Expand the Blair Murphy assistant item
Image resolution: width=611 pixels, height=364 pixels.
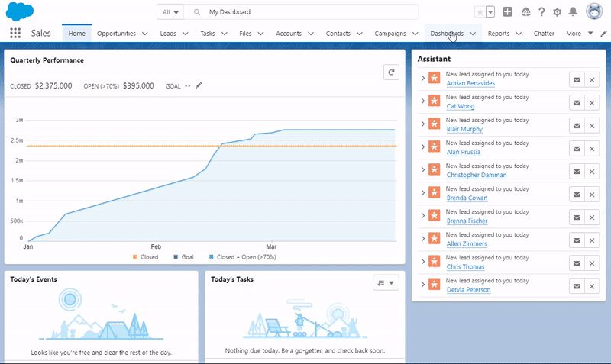click(423, 124)
